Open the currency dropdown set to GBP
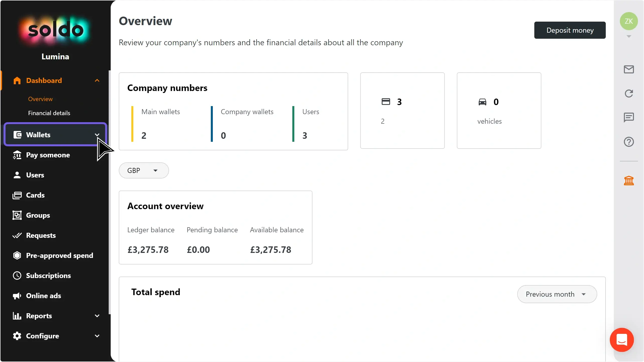 144,170
